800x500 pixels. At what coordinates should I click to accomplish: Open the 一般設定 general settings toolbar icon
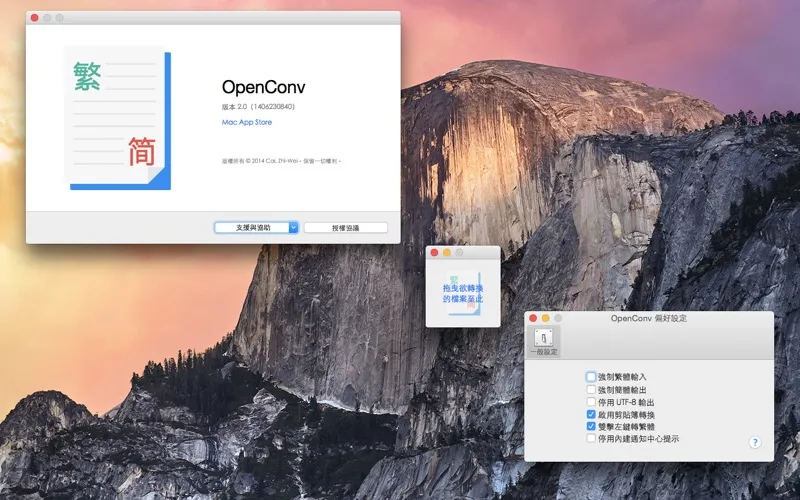(544, 342)
